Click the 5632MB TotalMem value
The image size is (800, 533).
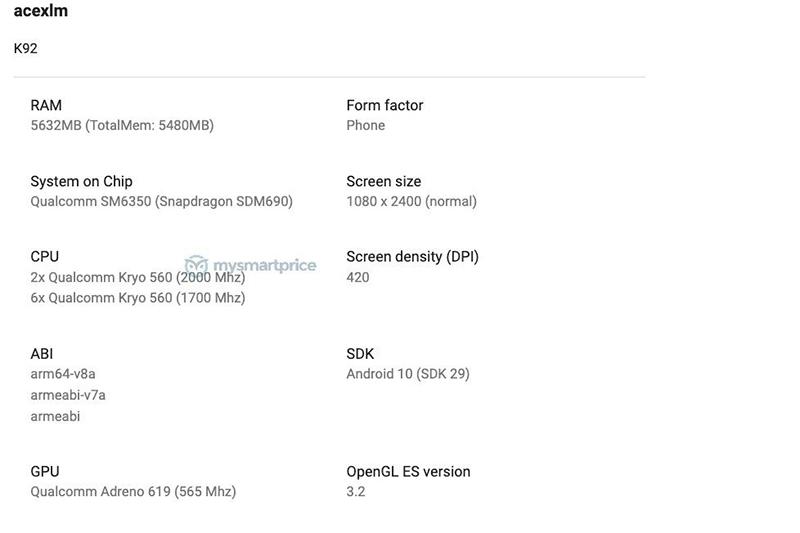tap(122, 125)
